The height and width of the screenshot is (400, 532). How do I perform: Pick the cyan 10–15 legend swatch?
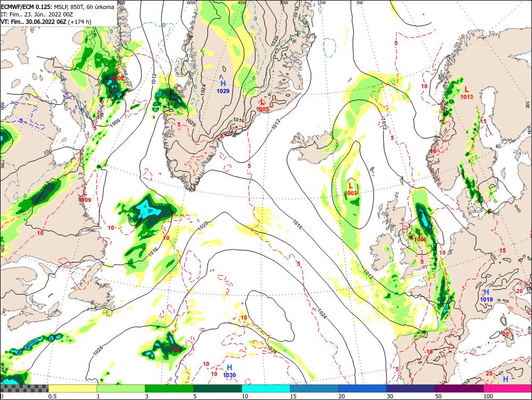pyautogui.click(x=265, y=388)
